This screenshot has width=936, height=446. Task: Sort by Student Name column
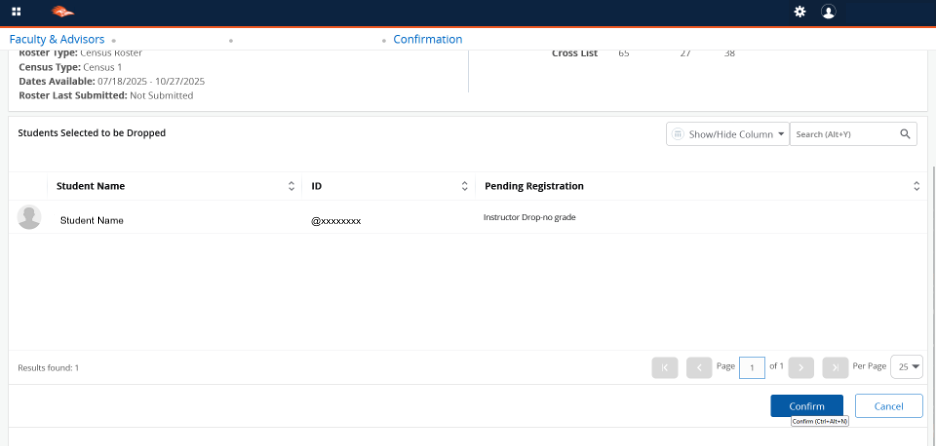(x=291, y=186)
